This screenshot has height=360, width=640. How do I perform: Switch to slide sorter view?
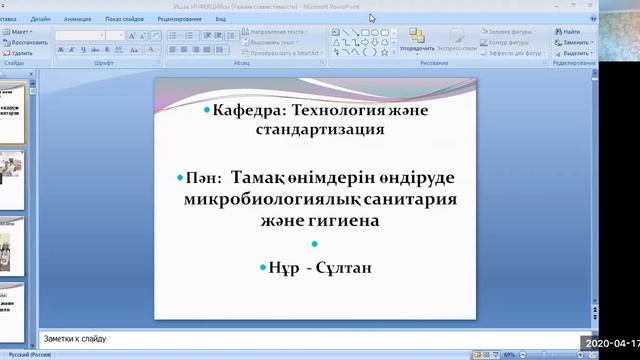click(486, 355)
